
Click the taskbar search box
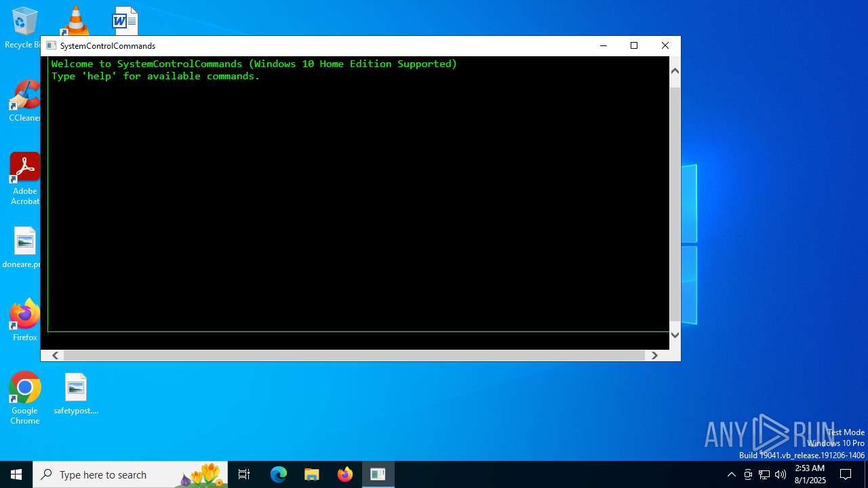click(x=130, y=474)
